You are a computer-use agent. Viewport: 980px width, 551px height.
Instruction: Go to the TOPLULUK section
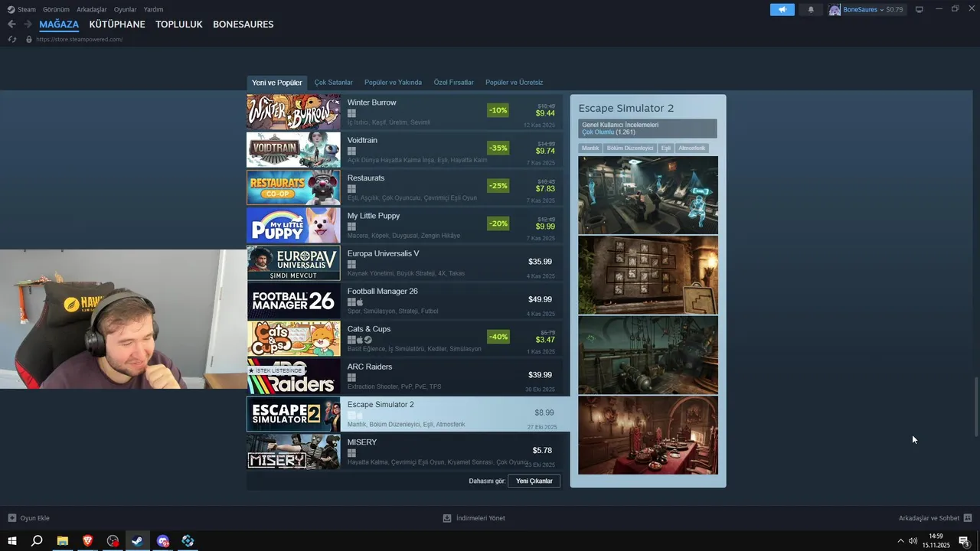point(179,24)
